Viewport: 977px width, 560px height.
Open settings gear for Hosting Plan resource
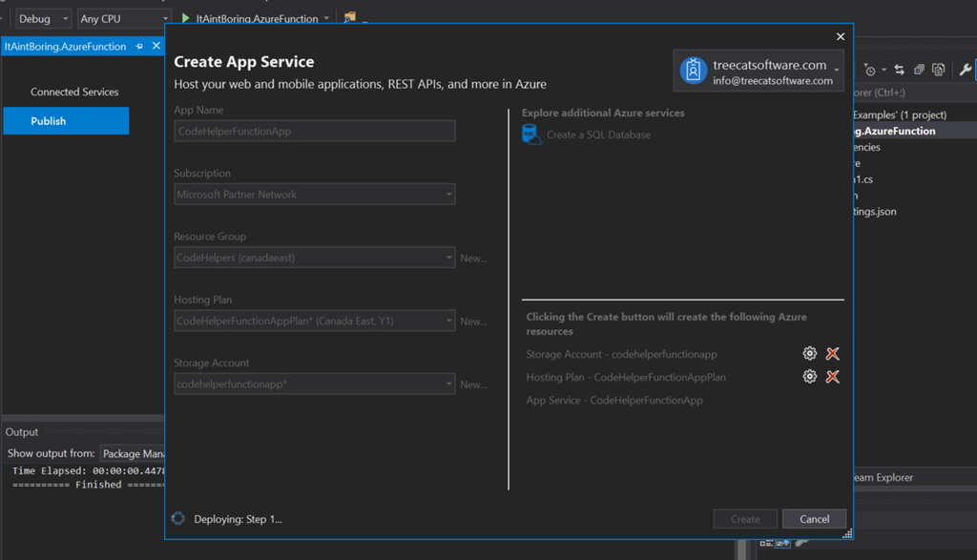pyautogui.click(x=809, y=377)
